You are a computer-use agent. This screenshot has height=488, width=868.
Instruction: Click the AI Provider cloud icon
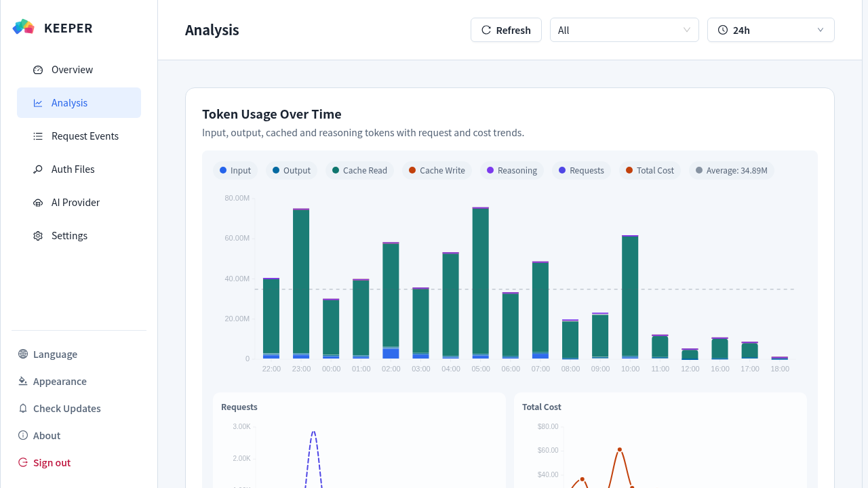(x=38, y=203)
